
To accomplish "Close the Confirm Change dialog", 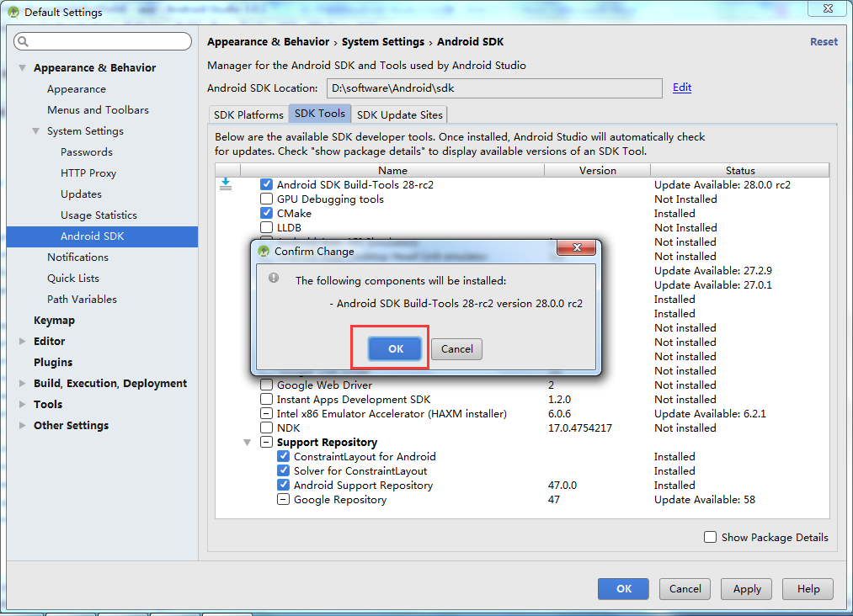I will 577,248.
